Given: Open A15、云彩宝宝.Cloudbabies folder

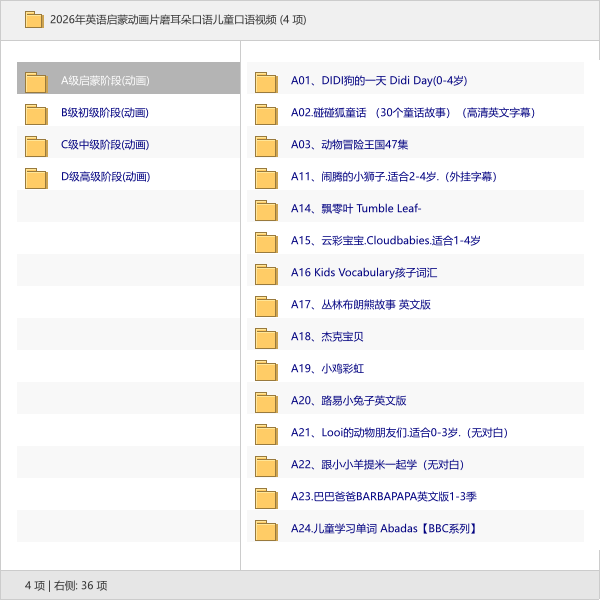Looking at the screenshot, I should tap(385, 240).
